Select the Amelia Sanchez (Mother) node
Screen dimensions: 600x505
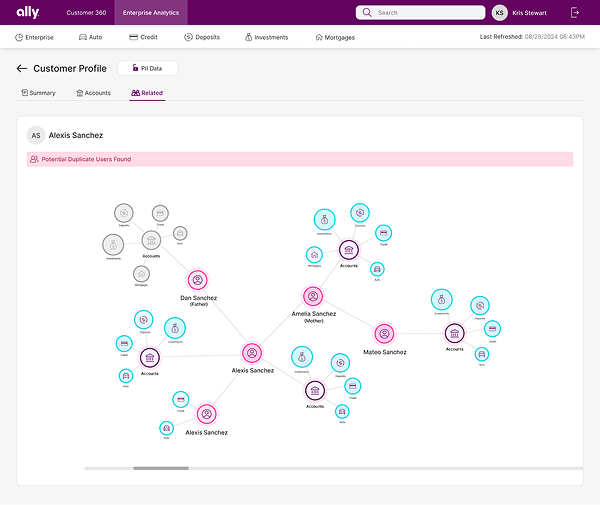[313, 296]
